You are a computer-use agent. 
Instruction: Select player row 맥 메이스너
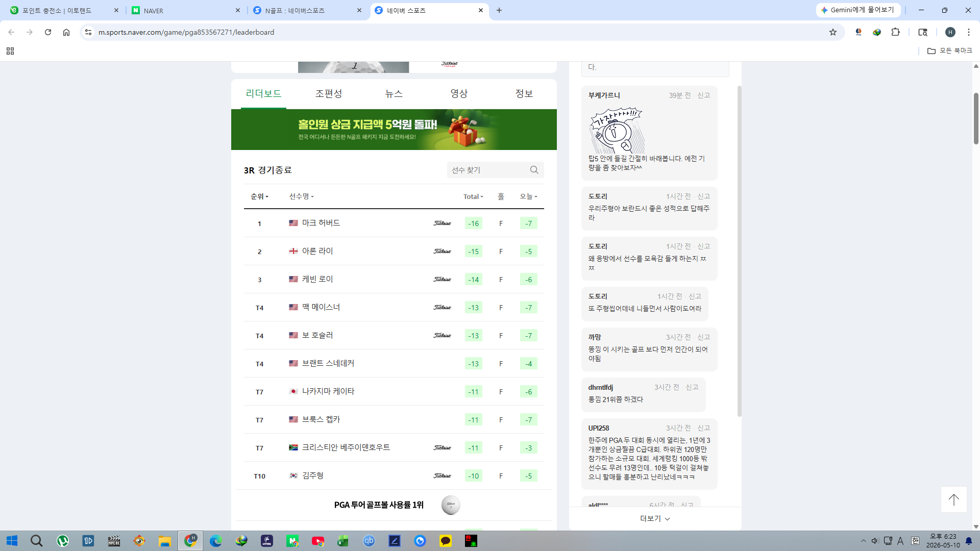click(394, 308)
